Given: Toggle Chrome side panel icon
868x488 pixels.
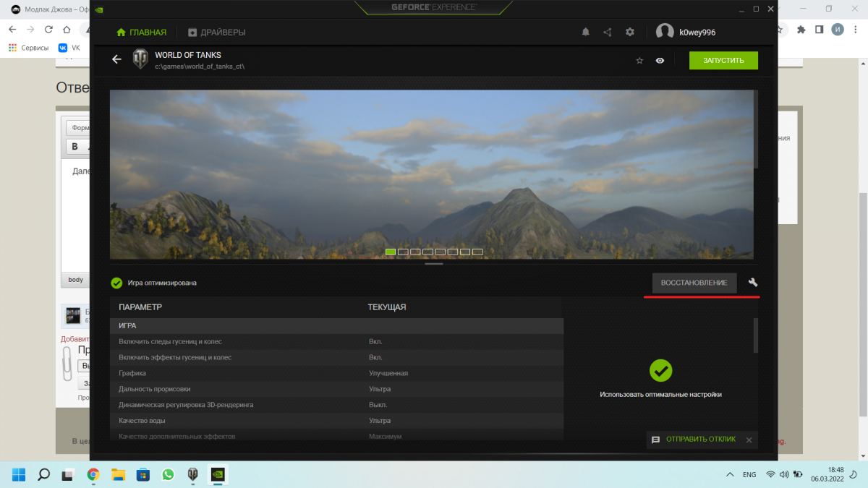Looking at the screenshot, I should pos(820,30).
